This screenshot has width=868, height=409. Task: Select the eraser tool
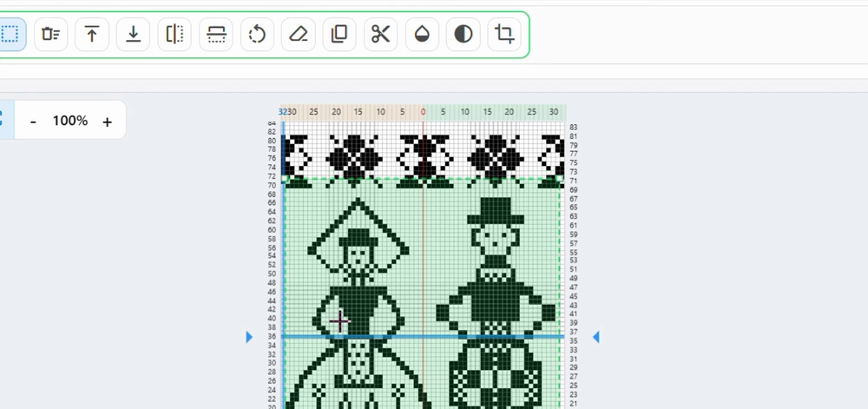[299, 35]
